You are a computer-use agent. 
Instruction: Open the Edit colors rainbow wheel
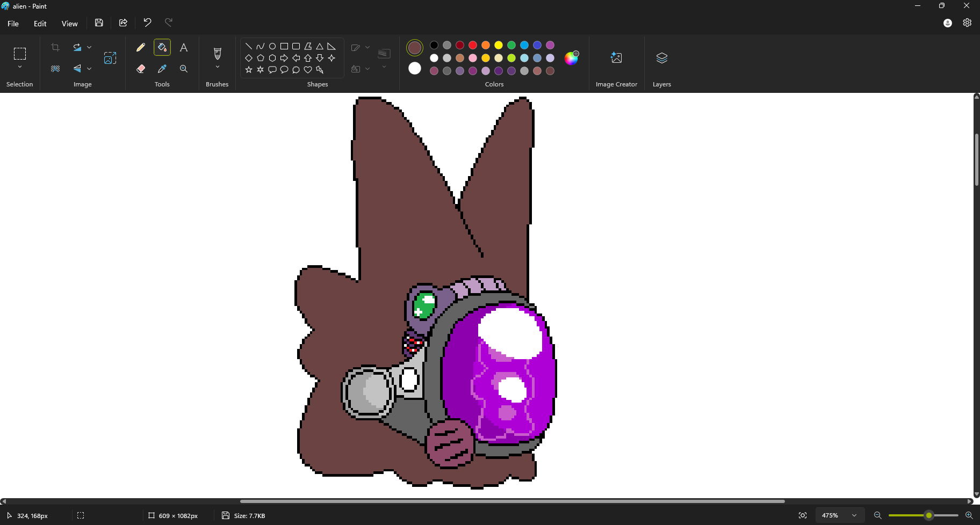coord(571,58)
